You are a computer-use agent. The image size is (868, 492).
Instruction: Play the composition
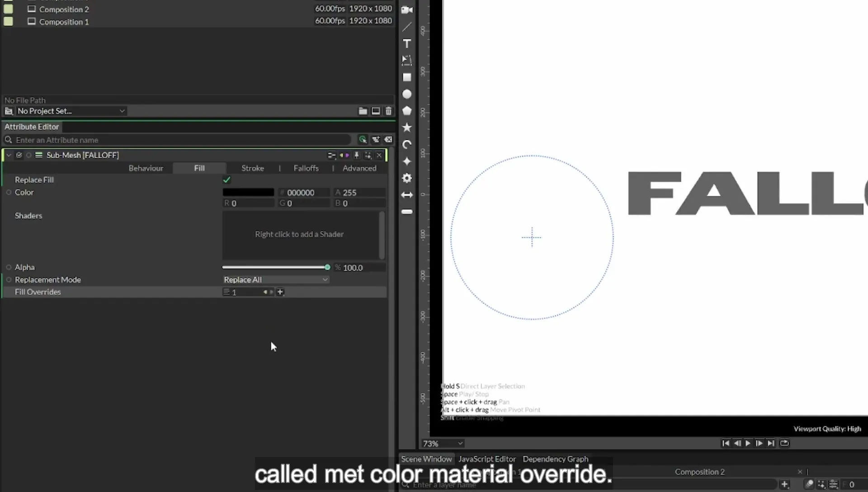[x=748, y=443]
